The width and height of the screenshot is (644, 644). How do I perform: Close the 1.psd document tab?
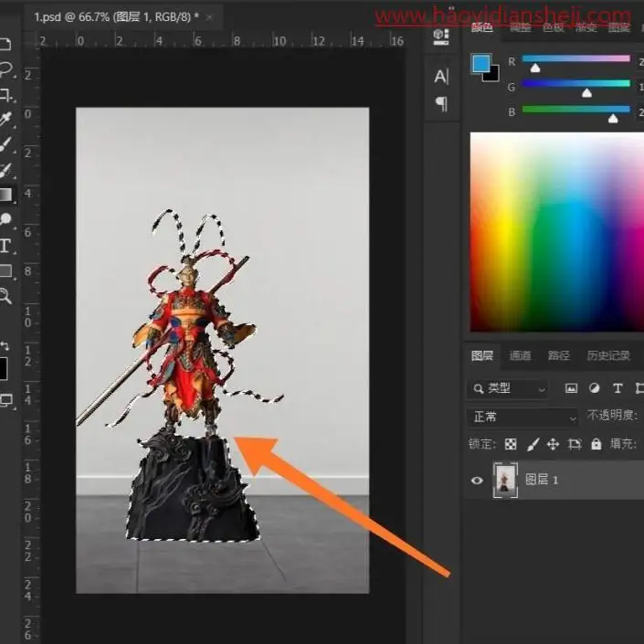[x=209, y=17]
